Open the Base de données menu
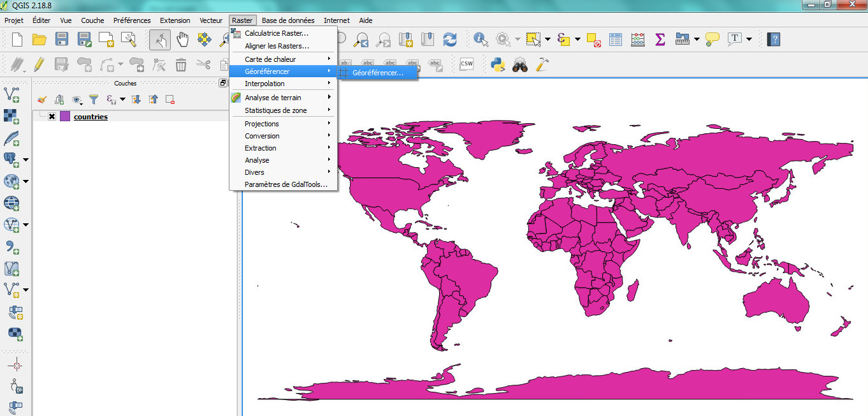 (x=288, y=20)
